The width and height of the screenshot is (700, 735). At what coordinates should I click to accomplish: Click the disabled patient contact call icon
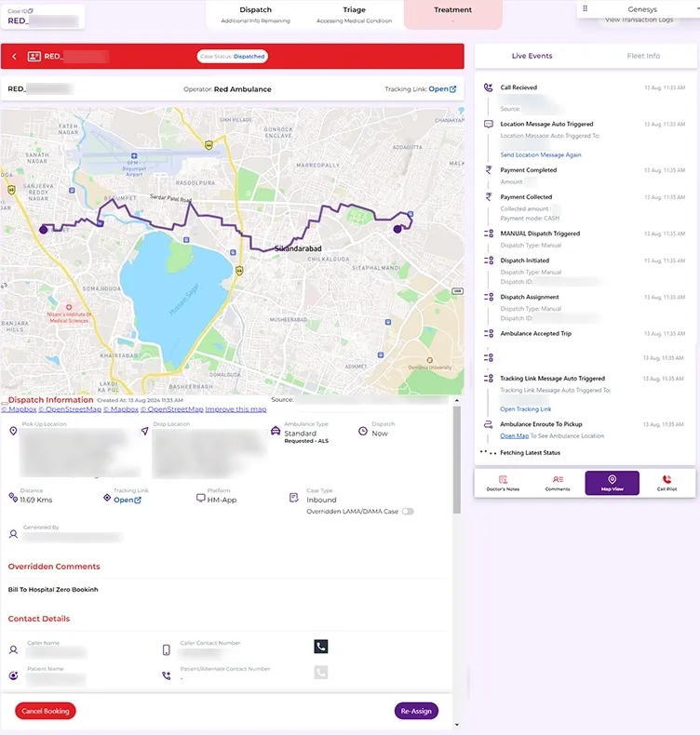(x=321, y=673)
